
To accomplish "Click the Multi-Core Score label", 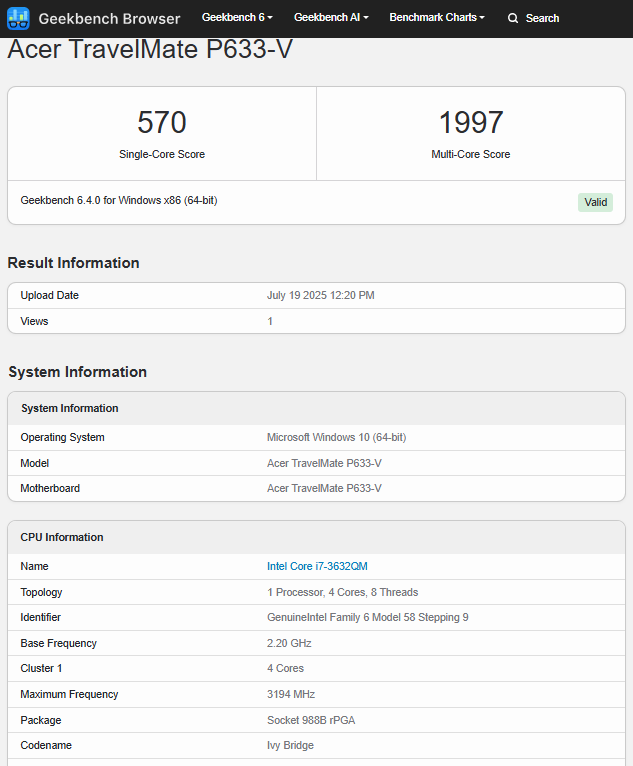I will point(470,154).
